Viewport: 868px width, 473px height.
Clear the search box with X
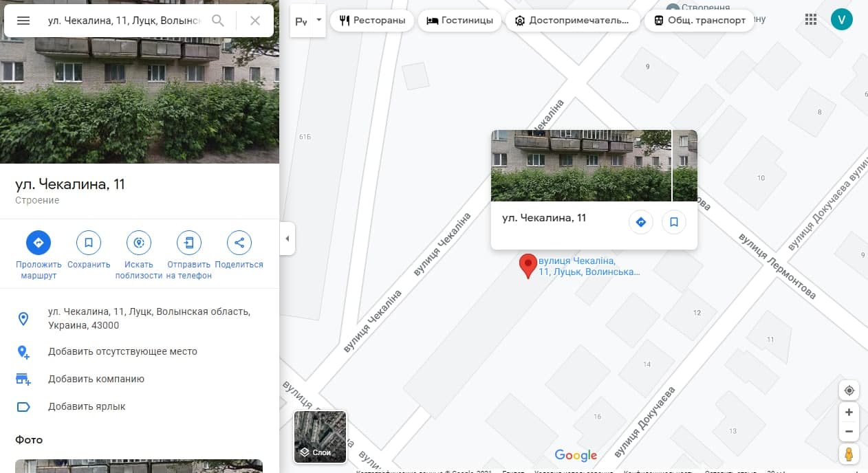point(255,21)
